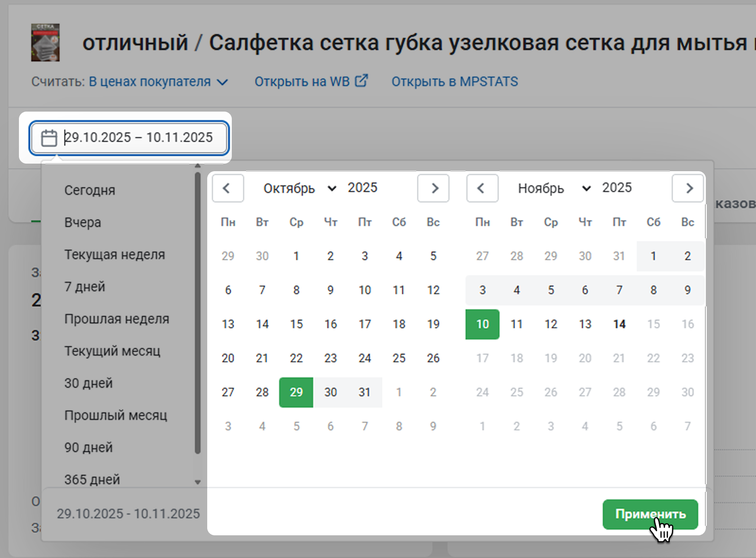Click the product thumbnail image
Viewport: 756px width, 558px height.
click(x=45, y=43)
